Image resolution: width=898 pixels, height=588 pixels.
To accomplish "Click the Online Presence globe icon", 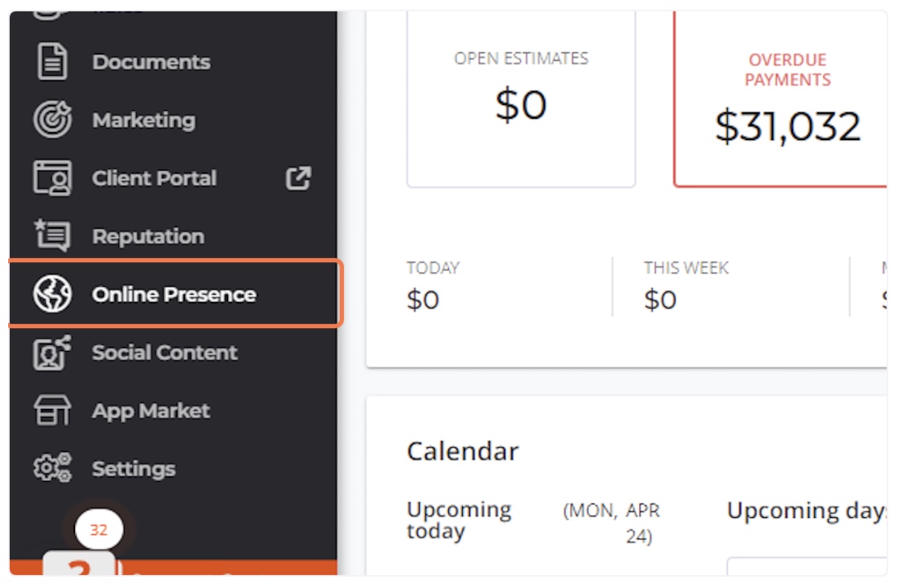I will [x=52, y=294].
